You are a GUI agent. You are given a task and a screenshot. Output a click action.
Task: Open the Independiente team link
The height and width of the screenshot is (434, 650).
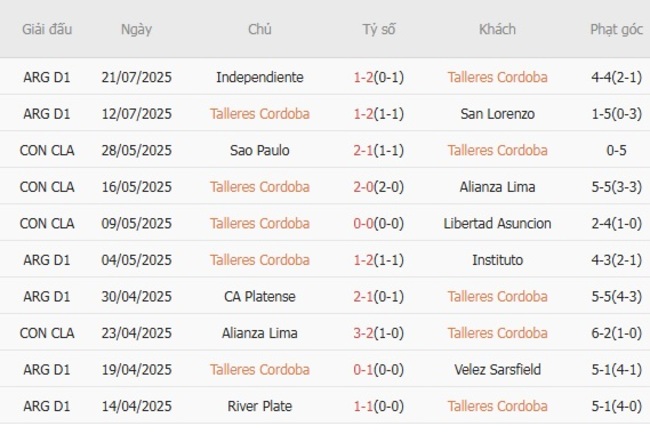click(x=260, y=77)
